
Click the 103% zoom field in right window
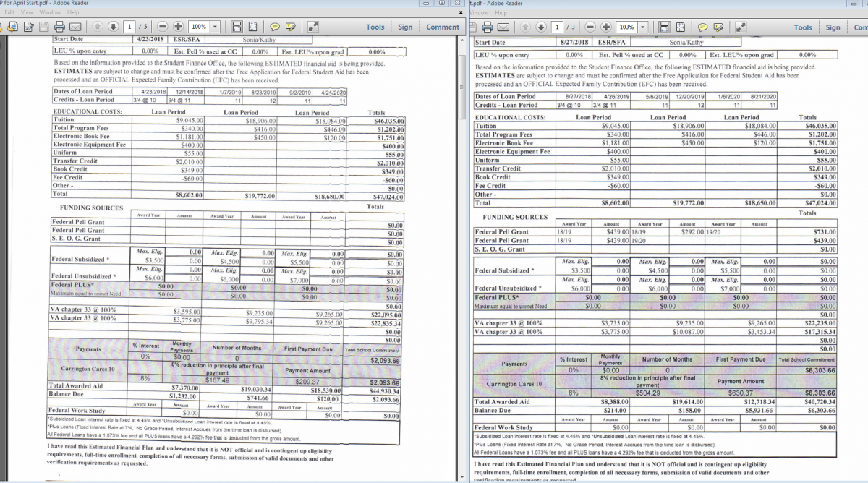626,27
